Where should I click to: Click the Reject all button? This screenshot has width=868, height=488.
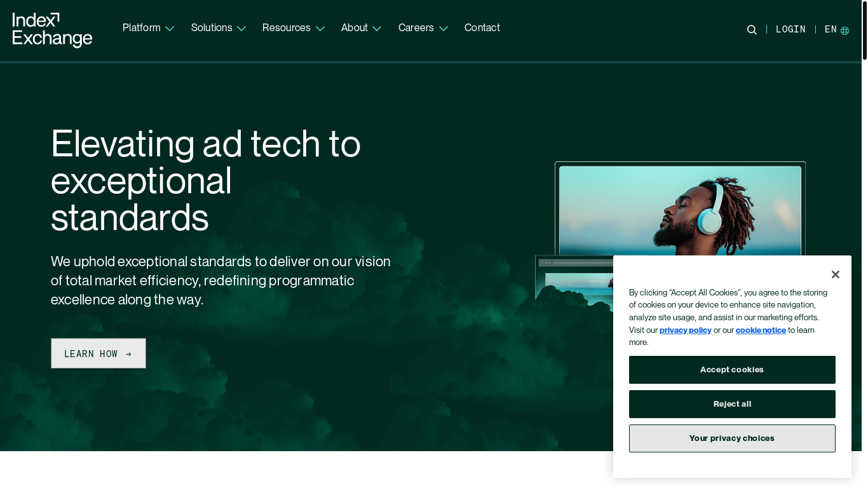point(732,404)
